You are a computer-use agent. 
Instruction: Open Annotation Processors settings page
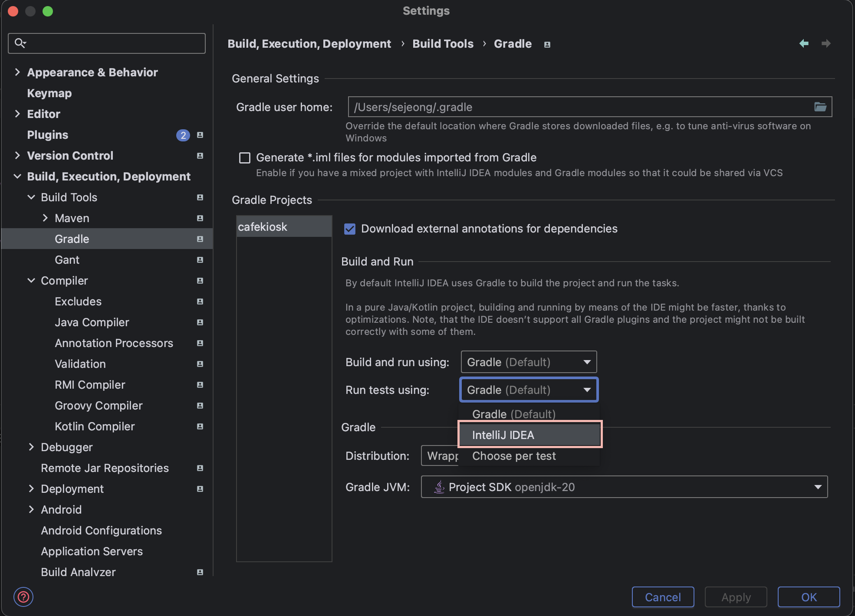[114, 343]
